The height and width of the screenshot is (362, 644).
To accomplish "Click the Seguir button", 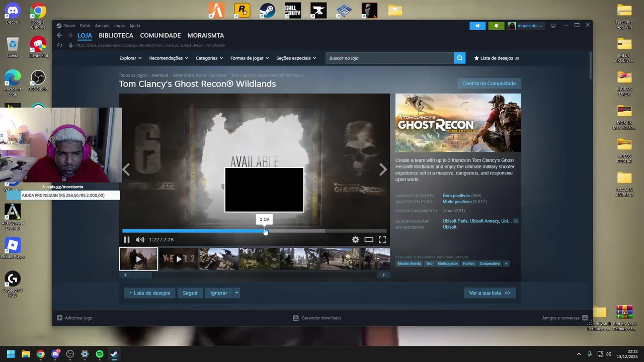I will coord(190,293).
